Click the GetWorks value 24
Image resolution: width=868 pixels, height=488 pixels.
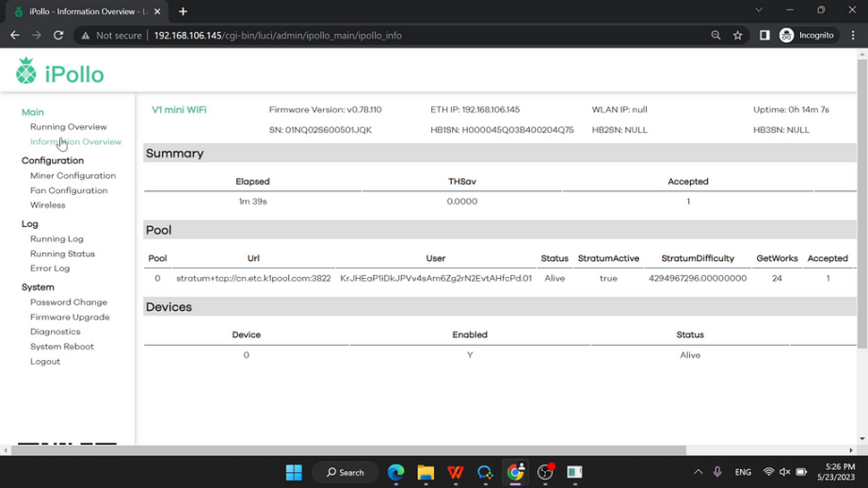click(x=777, y=278)
